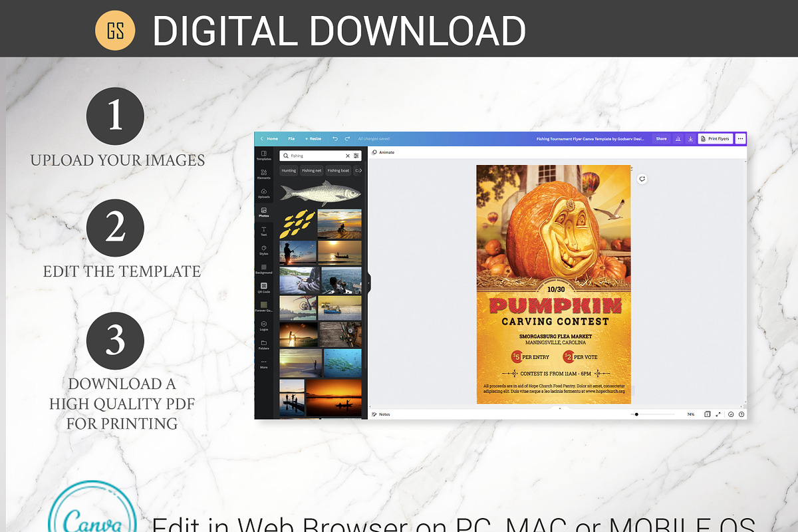Viewport: 798px width, 532px height.
Task: Open the File menu
Action: pyautogui.click(x=291, y=138)
